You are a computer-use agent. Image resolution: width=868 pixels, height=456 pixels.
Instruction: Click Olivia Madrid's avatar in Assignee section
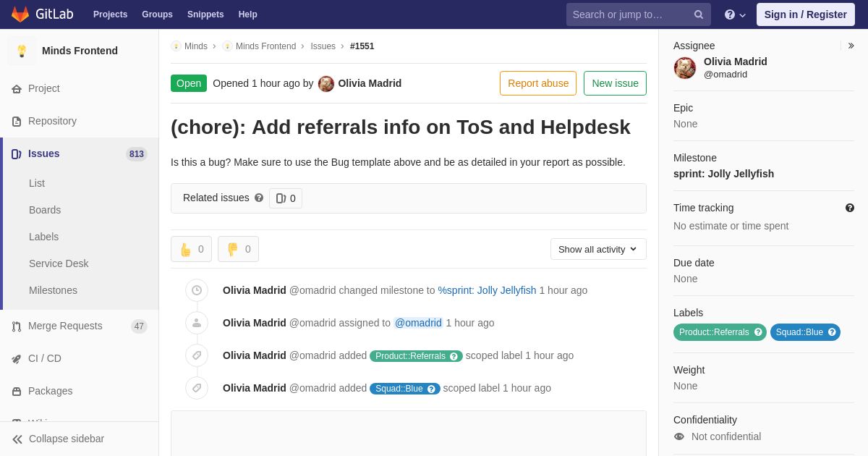[x=685, y=68]
